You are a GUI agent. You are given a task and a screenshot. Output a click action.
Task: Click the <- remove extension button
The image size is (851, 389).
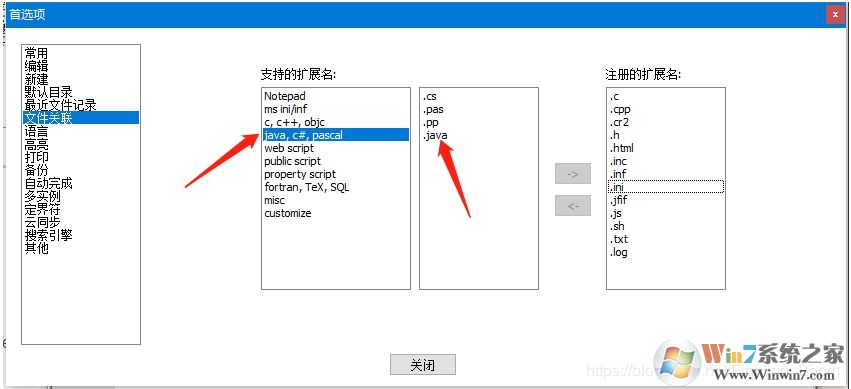(x=573, y=206)
